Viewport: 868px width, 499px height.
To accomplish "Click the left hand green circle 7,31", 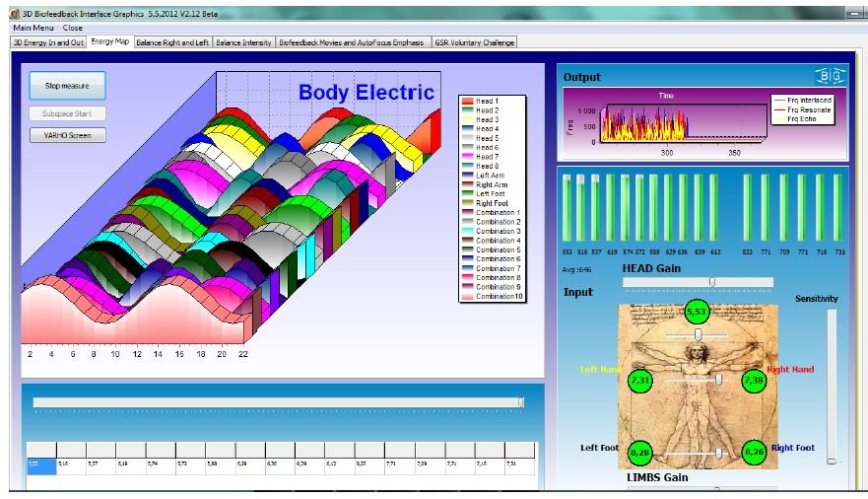I will pyautogui.click(x=640, y=380).
